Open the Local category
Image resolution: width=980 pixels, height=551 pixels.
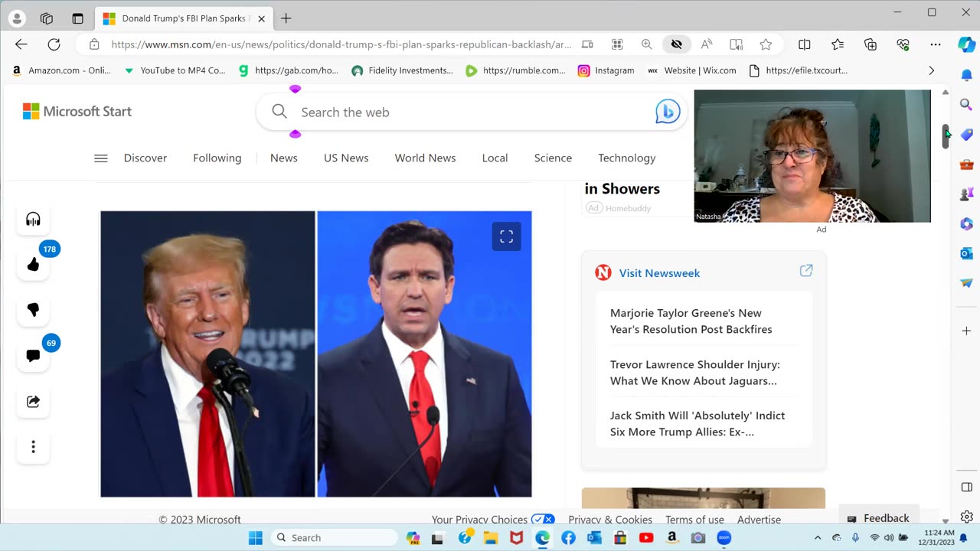495,158
